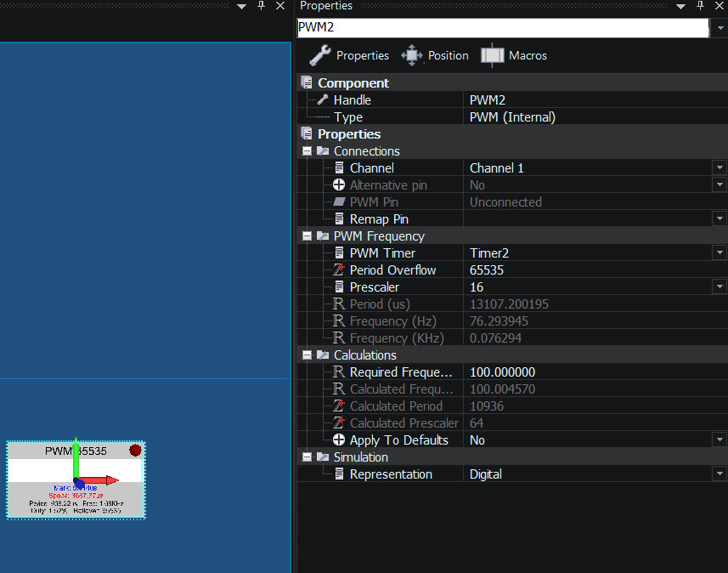Viewport: 728px width, 573px height.
Task: Open the Representation dropdown arrow
Action: pyautogui.click(x=720, y=474)
